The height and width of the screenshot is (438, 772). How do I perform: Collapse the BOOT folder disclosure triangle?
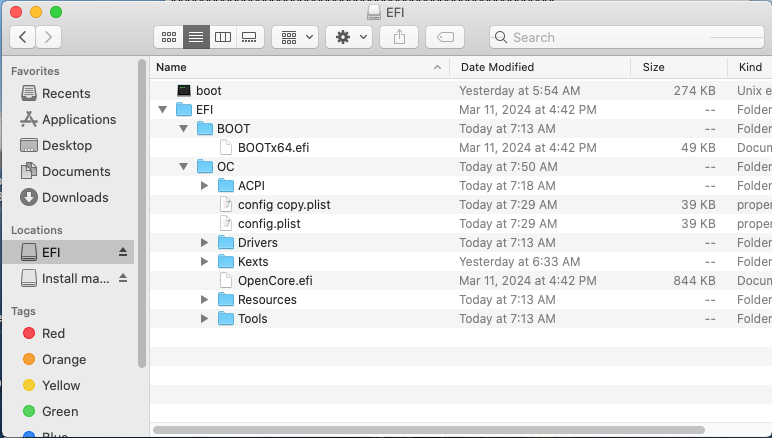[x=184, y=128]
